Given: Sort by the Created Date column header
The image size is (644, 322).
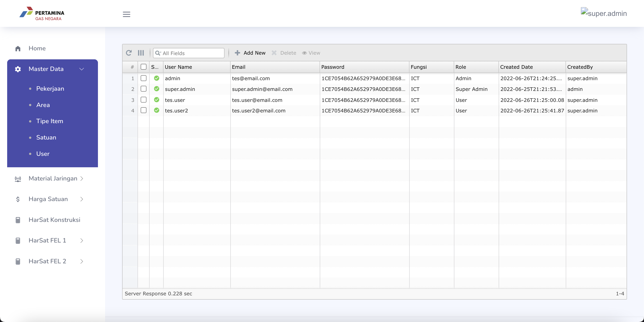Looking at the screenshot, I should [x=532, y=67].
